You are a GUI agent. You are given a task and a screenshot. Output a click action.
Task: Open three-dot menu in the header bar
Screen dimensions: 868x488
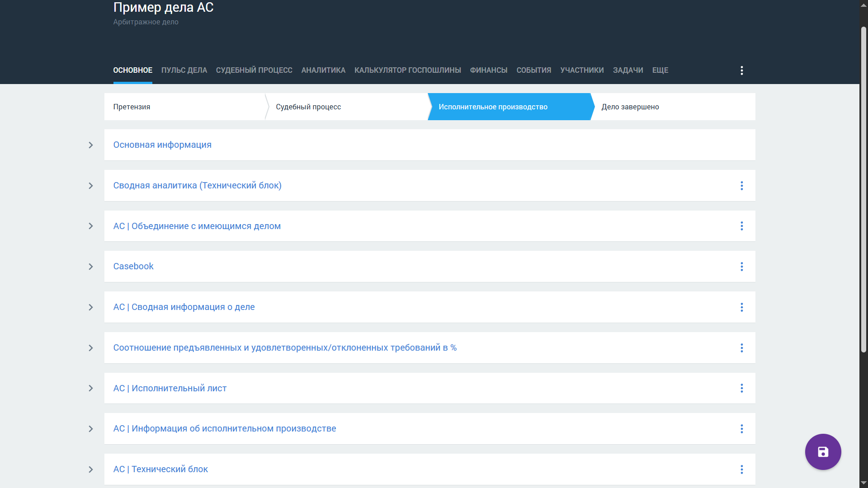pos(741,70)
